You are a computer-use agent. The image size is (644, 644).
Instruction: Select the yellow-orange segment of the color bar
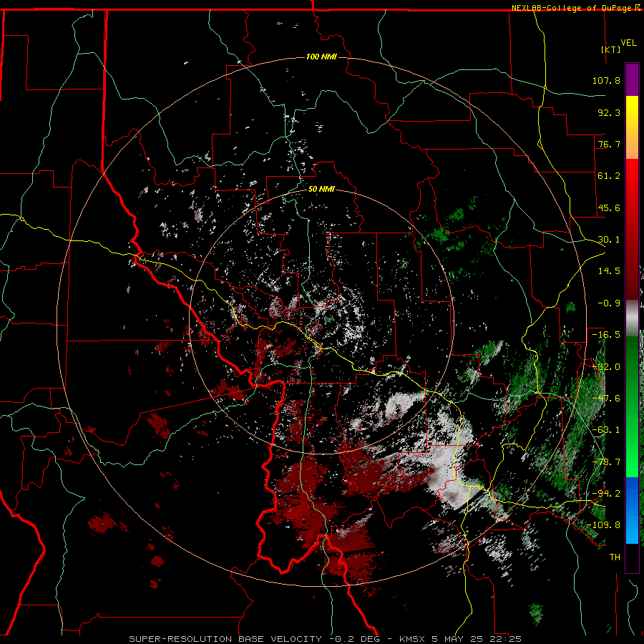coord(632,127)
